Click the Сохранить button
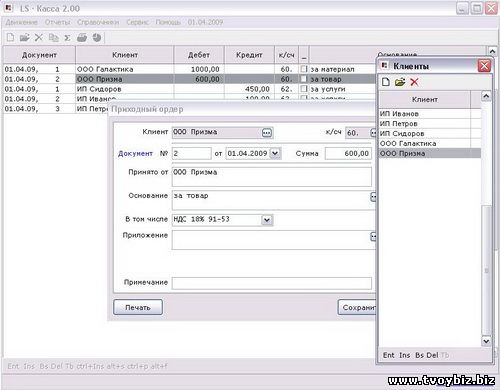The image size is (500, 390). [x=357, y=307]
